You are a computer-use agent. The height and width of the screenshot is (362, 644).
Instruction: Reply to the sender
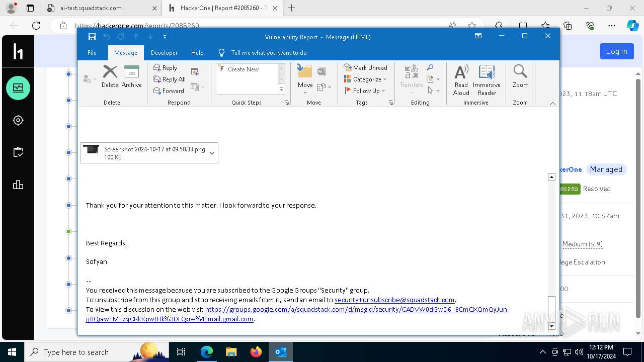click(166, 68)
